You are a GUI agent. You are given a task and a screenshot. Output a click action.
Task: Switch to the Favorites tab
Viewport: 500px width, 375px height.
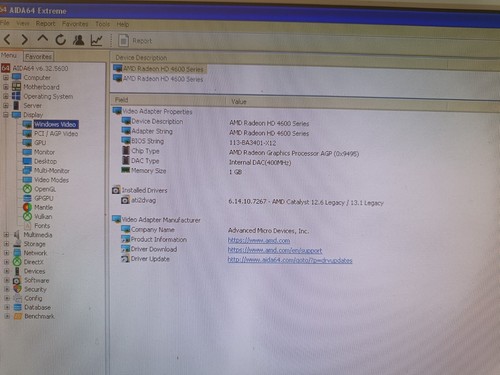pos(39,56)
